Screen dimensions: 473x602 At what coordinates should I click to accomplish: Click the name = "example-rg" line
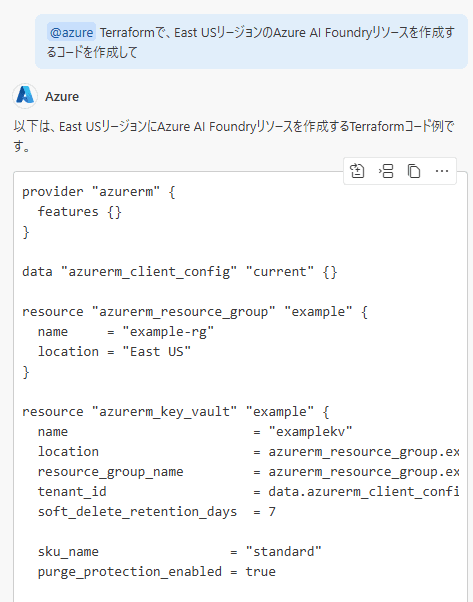(x=126, y=331)
